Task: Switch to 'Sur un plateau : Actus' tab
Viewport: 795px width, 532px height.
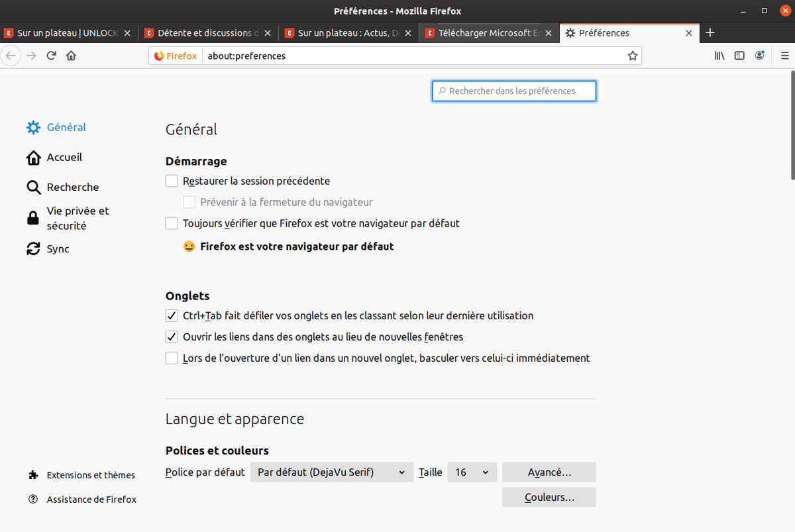Action: click(x=349, y=33)
